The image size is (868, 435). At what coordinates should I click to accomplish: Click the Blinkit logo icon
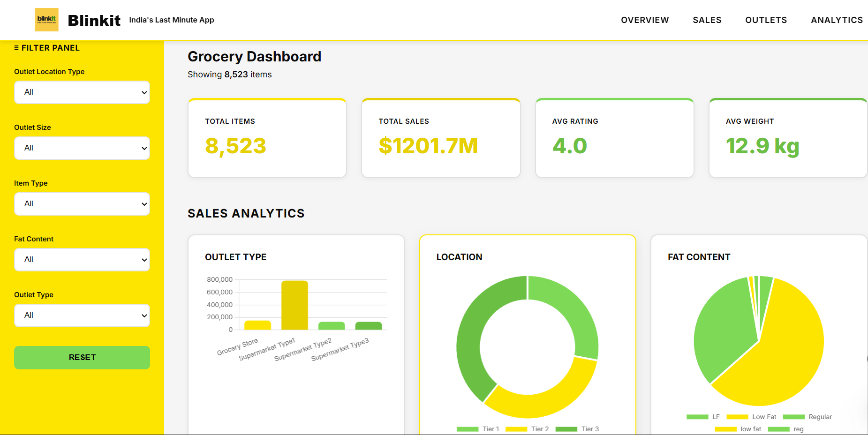click(x=46, y=20)
